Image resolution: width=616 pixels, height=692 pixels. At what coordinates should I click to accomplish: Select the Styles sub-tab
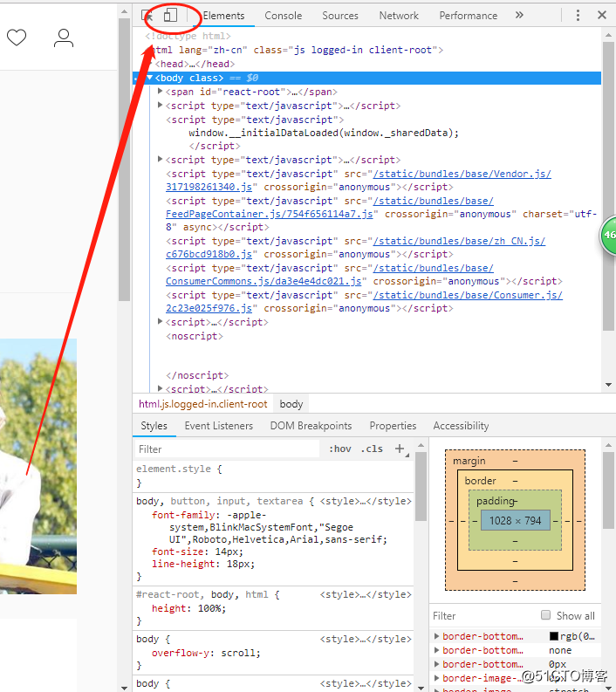click(x=154, y=426)
